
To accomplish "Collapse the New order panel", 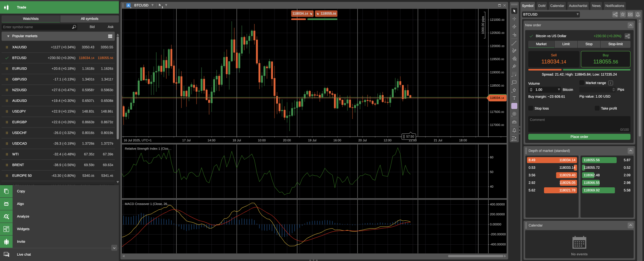I will click(x=630, y=25).
